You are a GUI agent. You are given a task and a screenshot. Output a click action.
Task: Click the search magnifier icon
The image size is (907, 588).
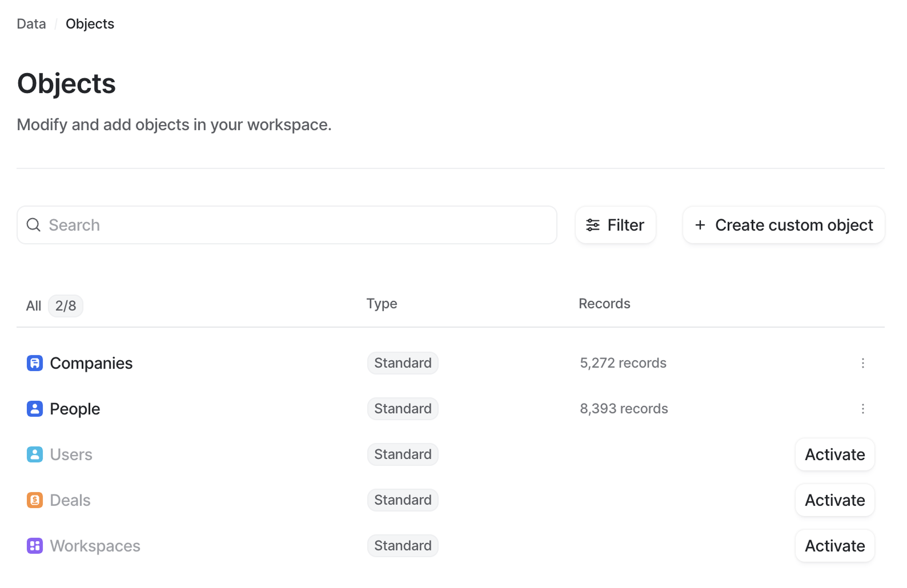(x=34, y=225)
